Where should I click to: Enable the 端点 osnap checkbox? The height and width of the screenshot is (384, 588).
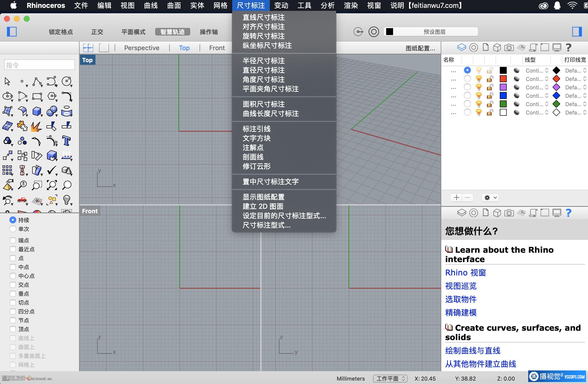tap(13, 240)
